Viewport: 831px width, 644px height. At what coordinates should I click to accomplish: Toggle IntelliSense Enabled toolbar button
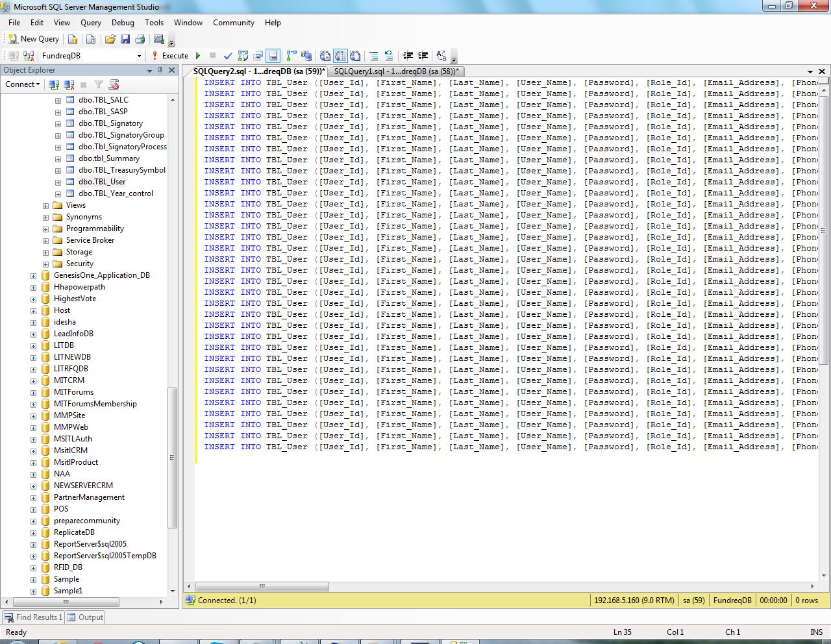pos(273,56)
